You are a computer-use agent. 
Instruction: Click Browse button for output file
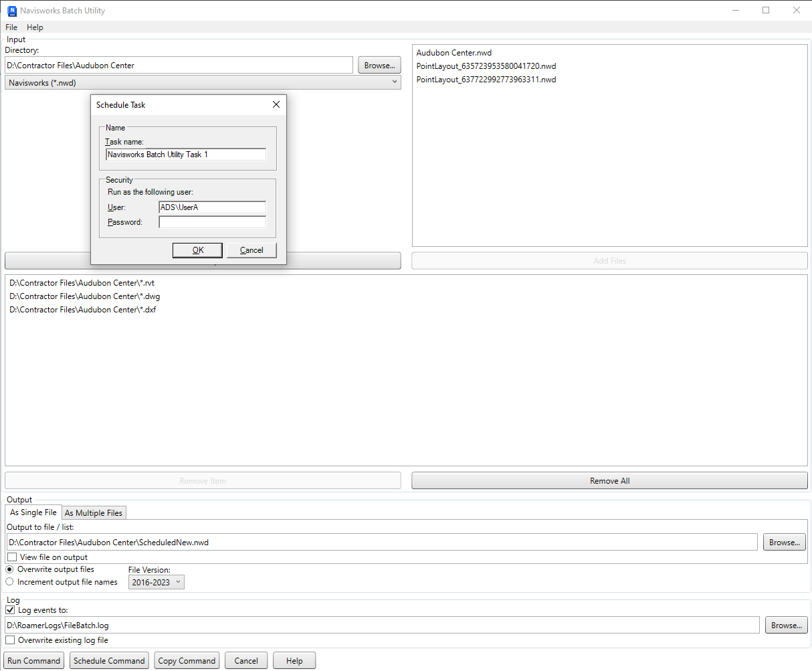click(784, 542)
